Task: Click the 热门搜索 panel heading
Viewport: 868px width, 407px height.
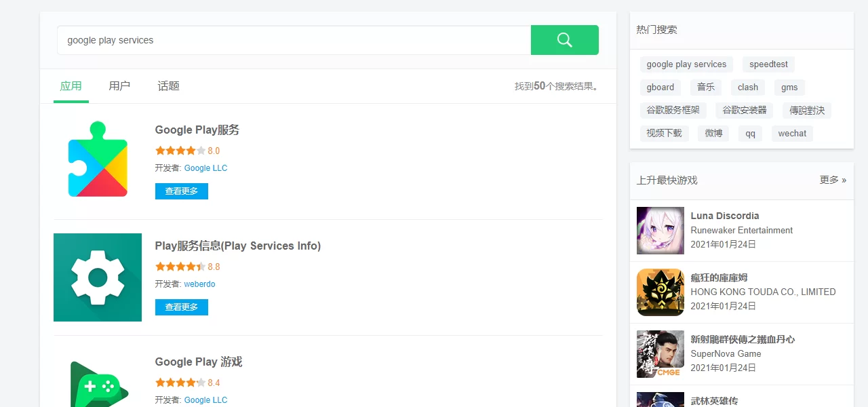Action: coord(656,30)
